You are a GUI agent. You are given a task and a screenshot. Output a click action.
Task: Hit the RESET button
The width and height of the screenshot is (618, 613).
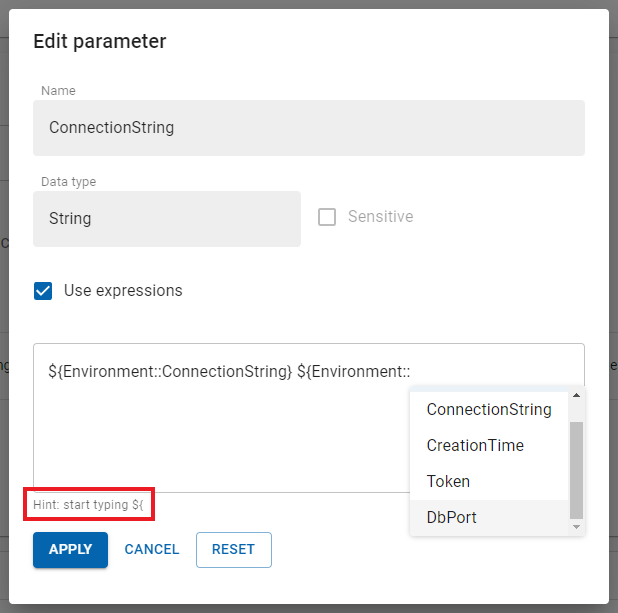point(233,549)
